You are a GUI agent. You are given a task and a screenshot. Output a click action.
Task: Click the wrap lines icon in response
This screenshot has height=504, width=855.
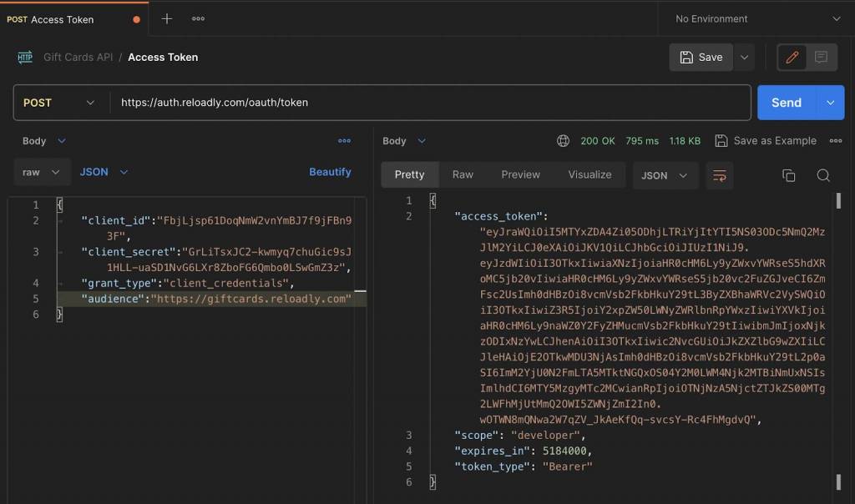pos(719,175)
